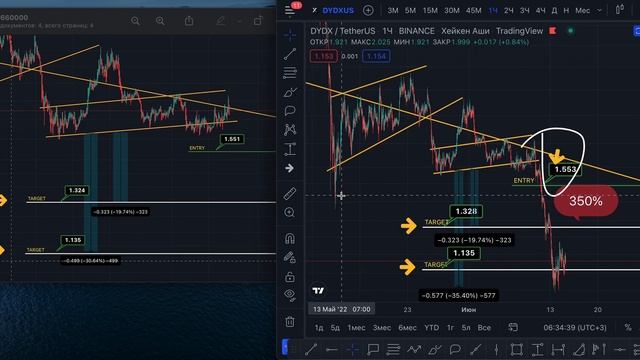The image size is (640, 360).
Task: Toggle lock all drawings padlock
Action: click(x=290, y=277)
